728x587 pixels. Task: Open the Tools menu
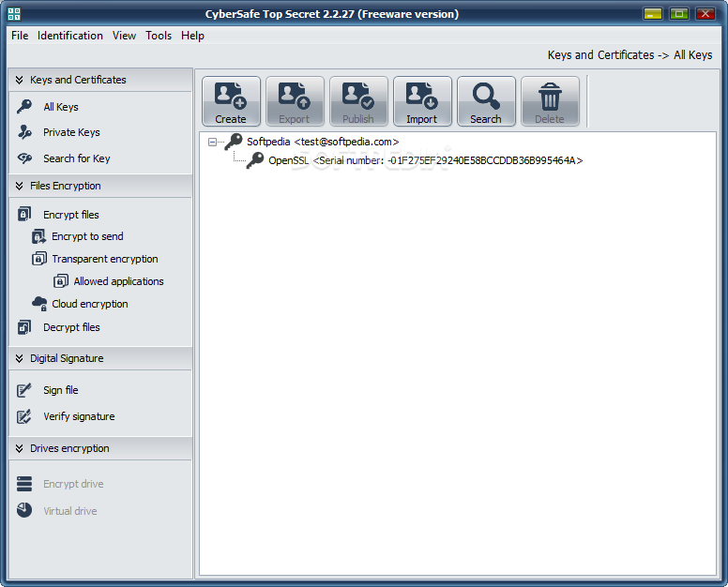(x=159, y=36)
